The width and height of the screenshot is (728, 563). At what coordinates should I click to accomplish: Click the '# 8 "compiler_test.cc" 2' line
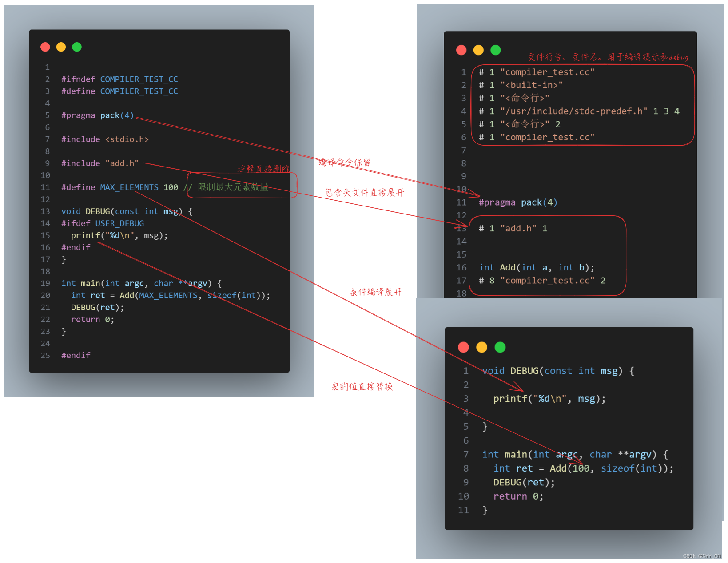[x=542, y=281]
